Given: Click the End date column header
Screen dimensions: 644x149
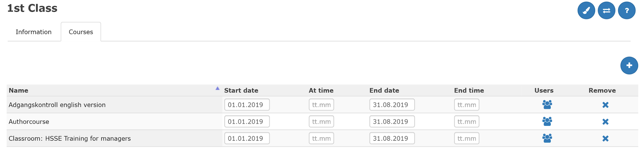Looking at the screenshot, I should pos(384,91).
